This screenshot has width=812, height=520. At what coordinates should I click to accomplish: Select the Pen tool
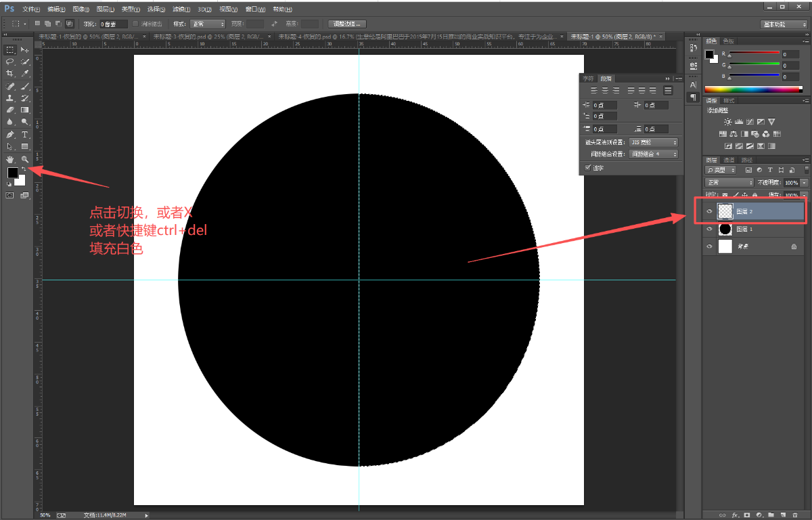pos(10,135)
